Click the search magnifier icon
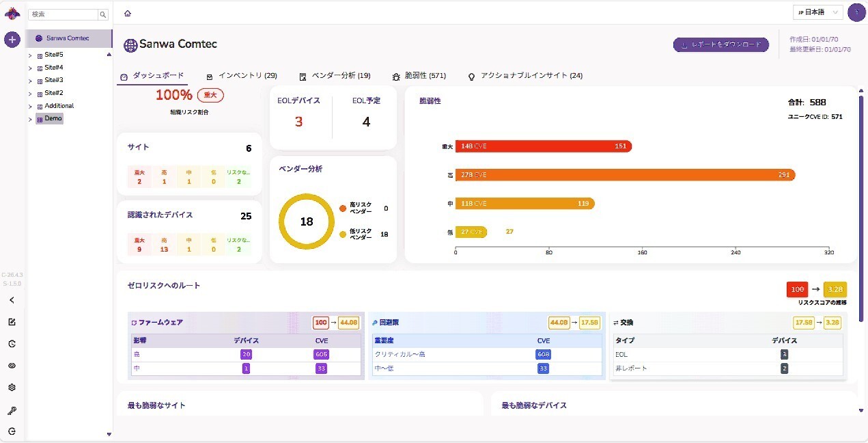The image size is (868, 443). pyautogui.click(x=103, y=14)
